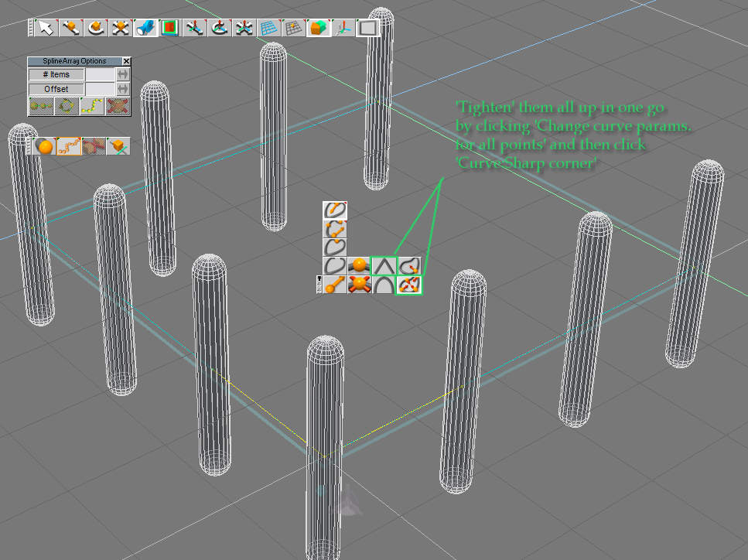Viewport: 748px width, 560px height.
Task: Click the spline toolbar grip handle
Action: coord(319,285)
